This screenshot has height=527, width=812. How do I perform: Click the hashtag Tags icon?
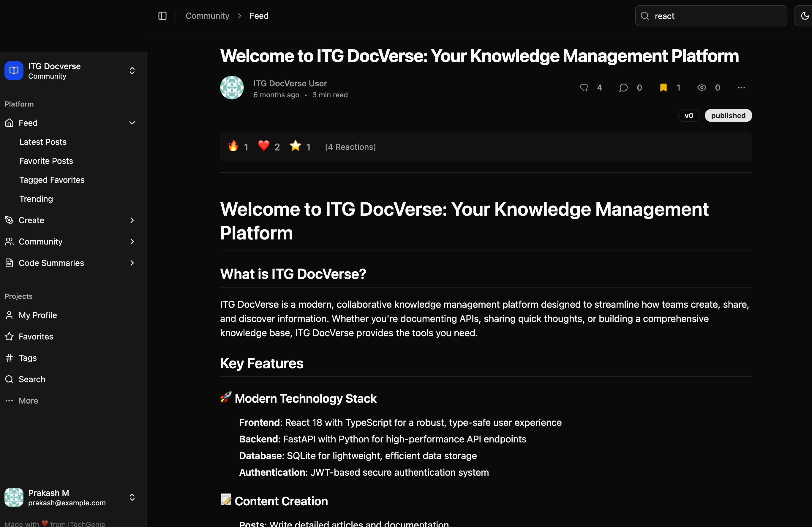9,358
